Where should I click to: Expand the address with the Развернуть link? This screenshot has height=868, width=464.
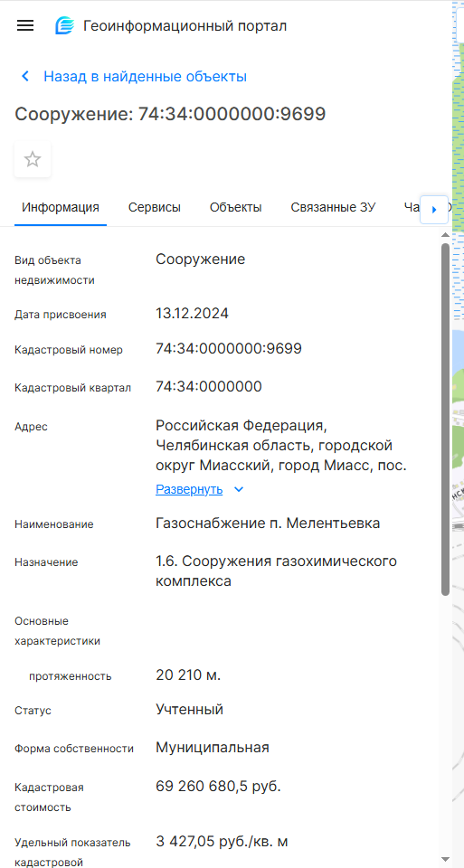pyautogui.click(x=189, y=489)
